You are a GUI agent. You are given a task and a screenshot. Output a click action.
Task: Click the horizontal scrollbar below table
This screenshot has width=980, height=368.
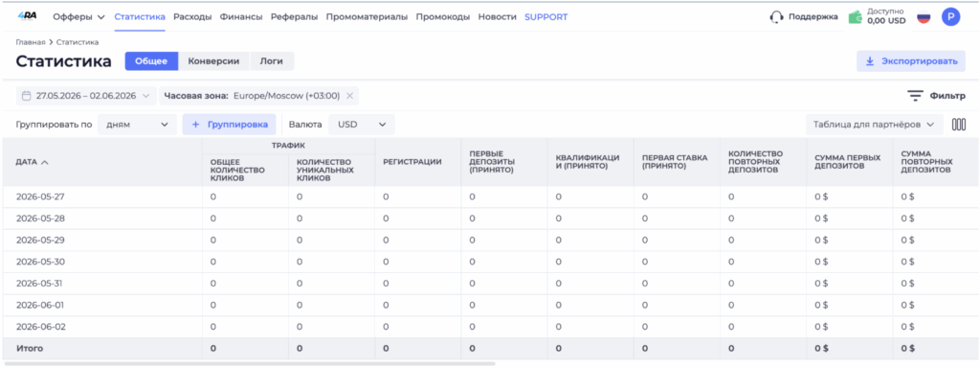coord(249,363)
